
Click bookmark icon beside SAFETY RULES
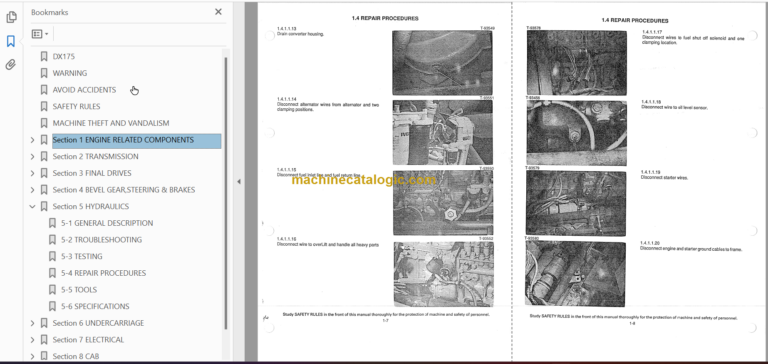44,106
